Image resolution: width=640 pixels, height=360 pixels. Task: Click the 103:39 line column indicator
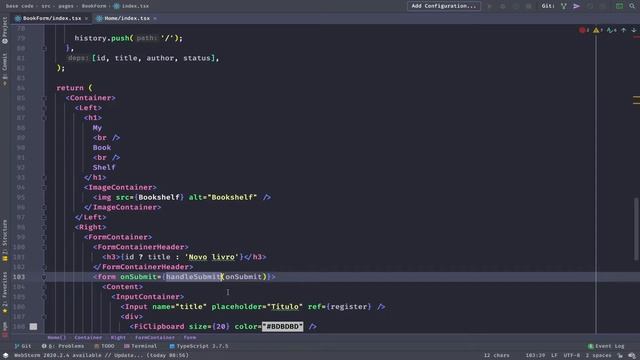click(535, 356)
